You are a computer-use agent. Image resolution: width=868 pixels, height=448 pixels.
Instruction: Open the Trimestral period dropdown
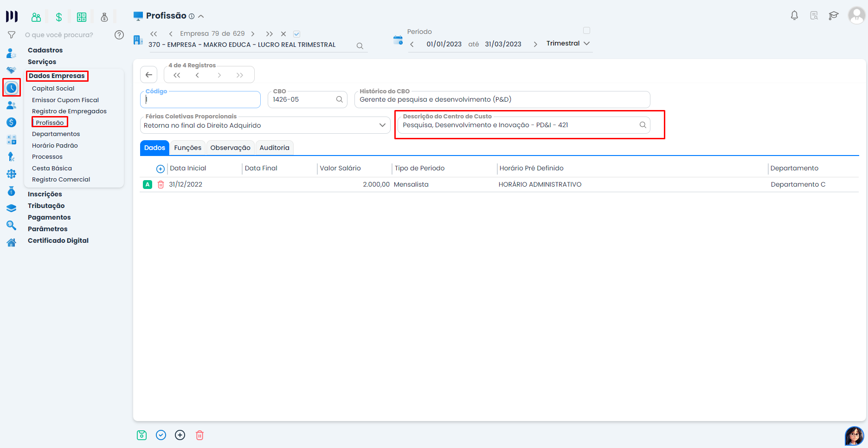point(568,43)
